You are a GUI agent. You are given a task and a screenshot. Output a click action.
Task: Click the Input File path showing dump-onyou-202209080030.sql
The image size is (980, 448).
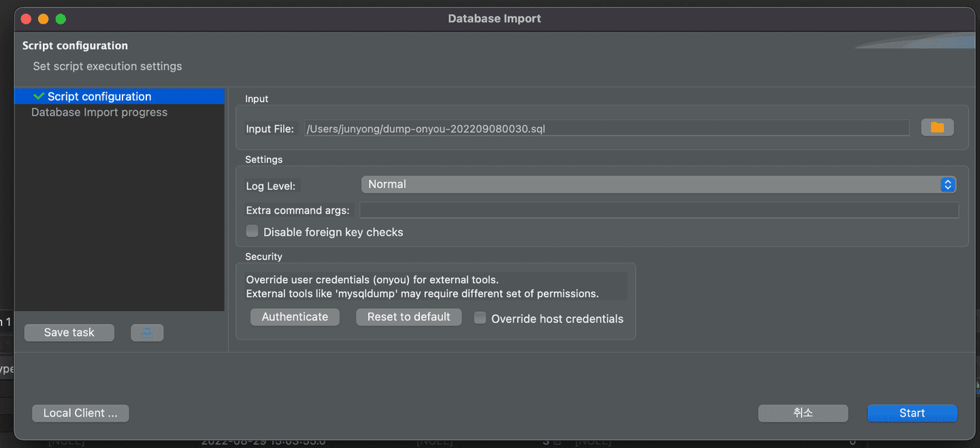click(x=606, y=127)
